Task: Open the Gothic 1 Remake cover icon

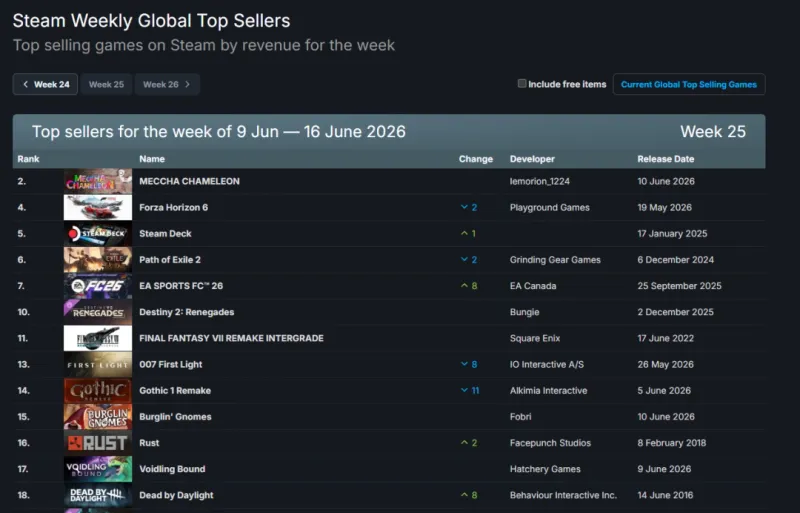Action: (97, 390)
